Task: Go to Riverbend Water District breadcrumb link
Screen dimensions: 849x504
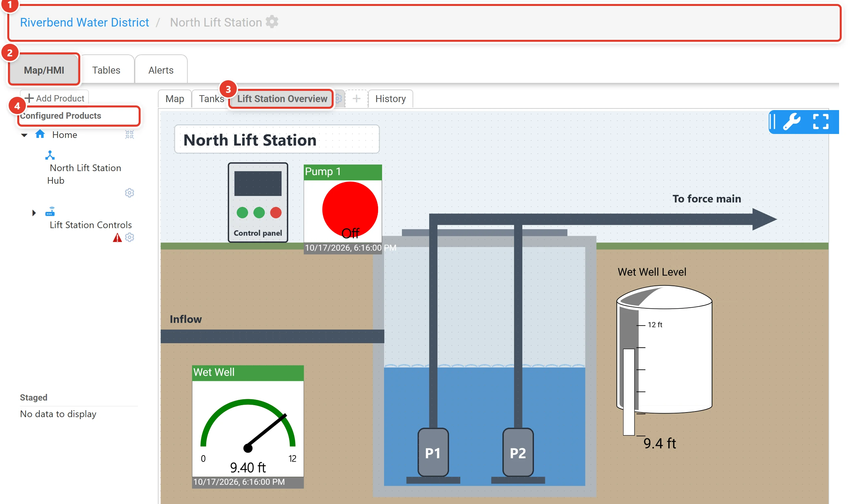Action: pos(84,23)
